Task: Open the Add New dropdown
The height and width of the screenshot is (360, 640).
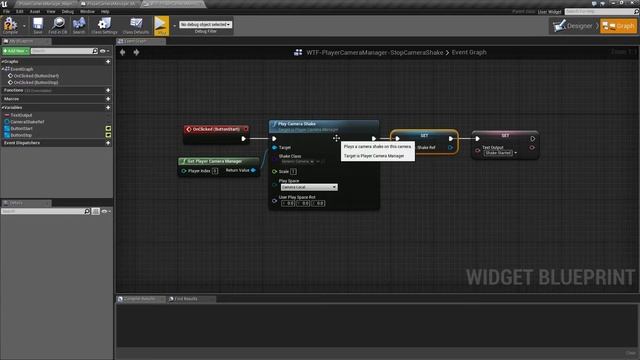Action: tap(16, 51)
